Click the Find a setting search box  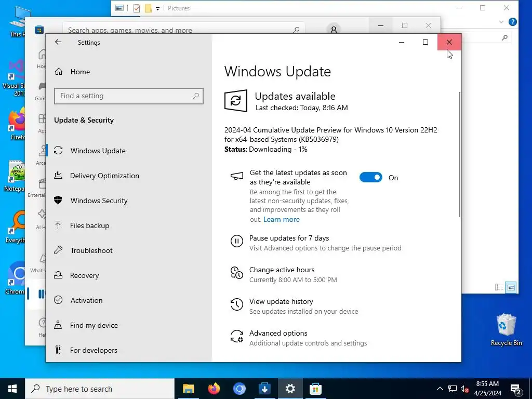(x=129, y=96)
